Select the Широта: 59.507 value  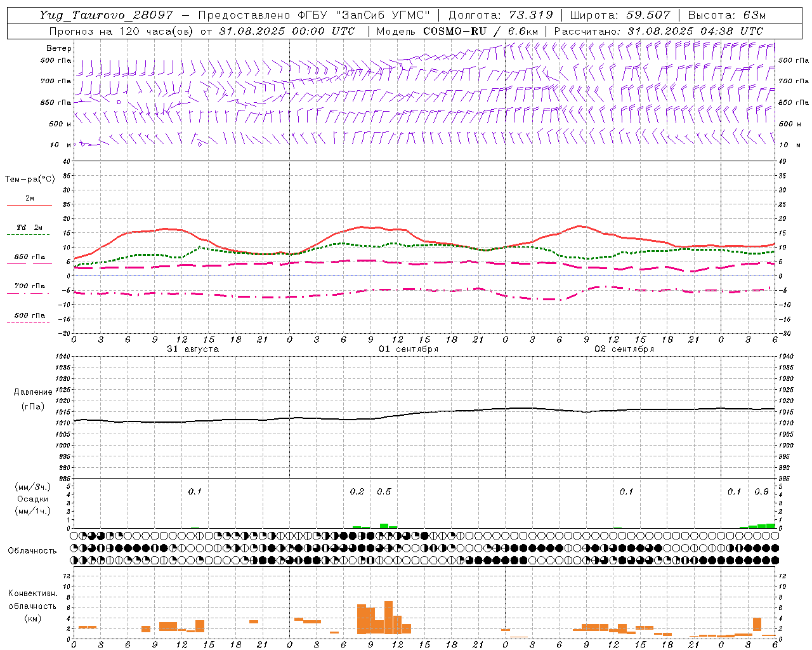click(620, 15)
